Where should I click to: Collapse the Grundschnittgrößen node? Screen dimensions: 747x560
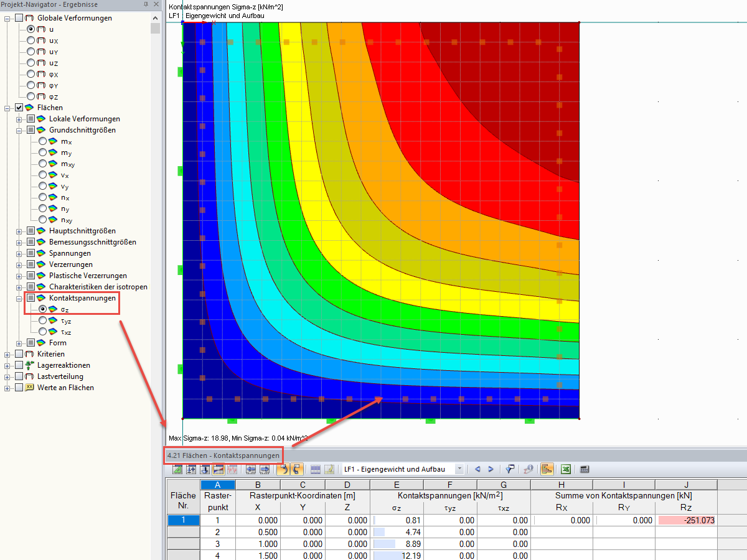click(19, 130)
